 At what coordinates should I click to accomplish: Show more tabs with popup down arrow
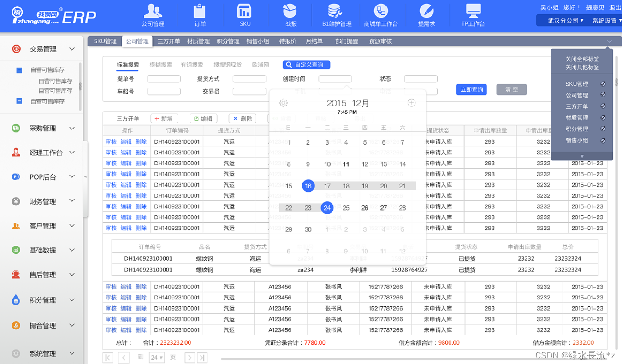582,156
